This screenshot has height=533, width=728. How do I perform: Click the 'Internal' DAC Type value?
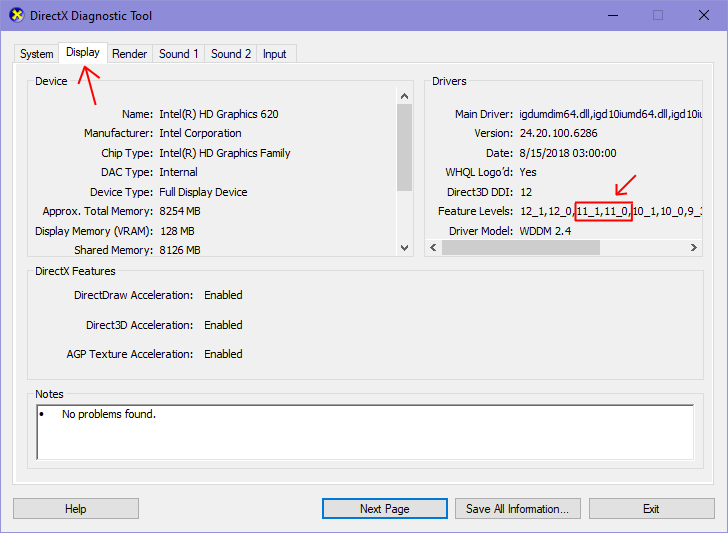point(178,172)
